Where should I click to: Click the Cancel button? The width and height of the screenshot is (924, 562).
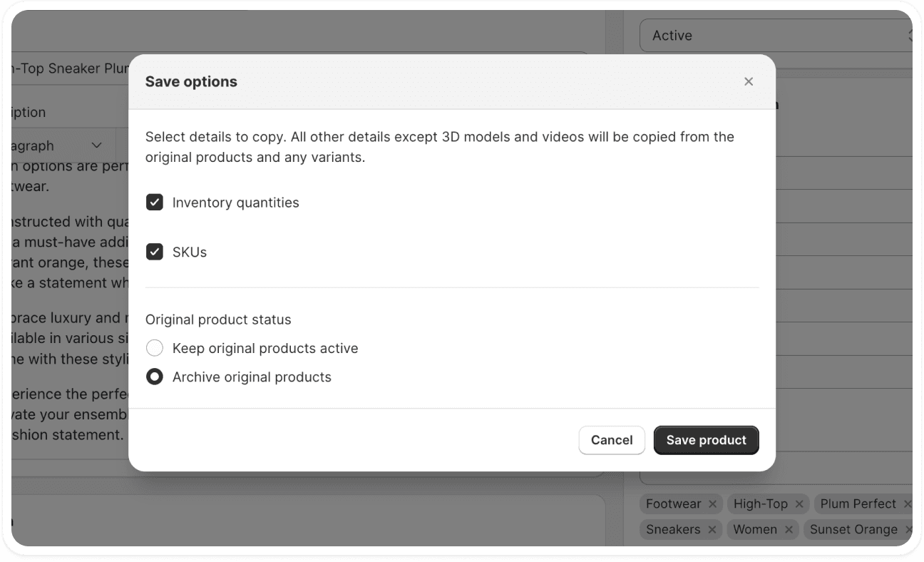612,440
